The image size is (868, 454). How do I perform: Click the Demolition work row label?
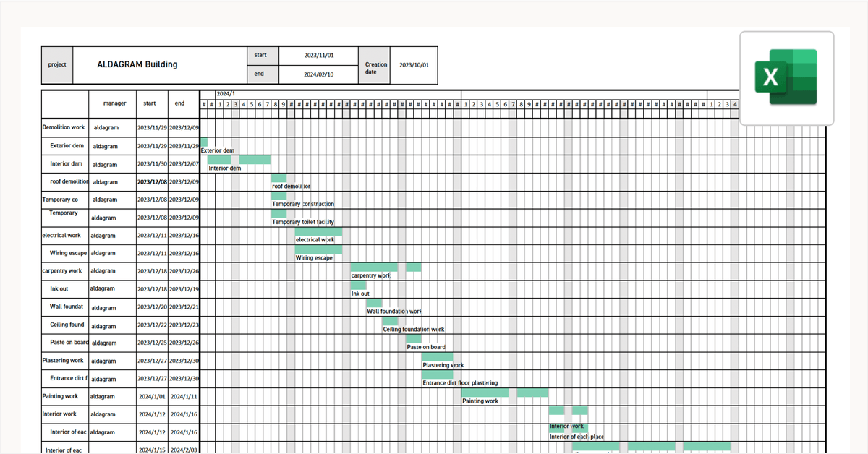63,127
